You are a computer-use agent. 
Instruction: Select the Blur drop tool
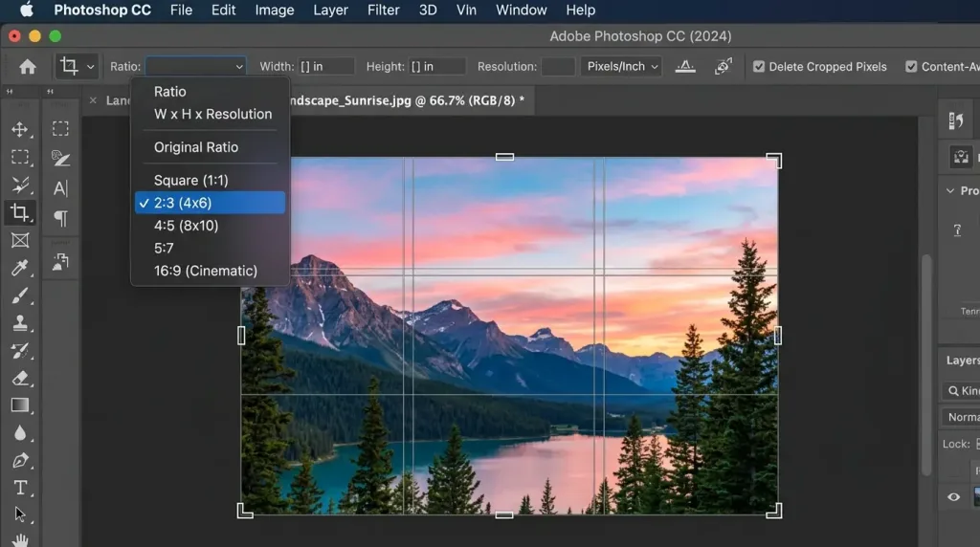point(19,433)
